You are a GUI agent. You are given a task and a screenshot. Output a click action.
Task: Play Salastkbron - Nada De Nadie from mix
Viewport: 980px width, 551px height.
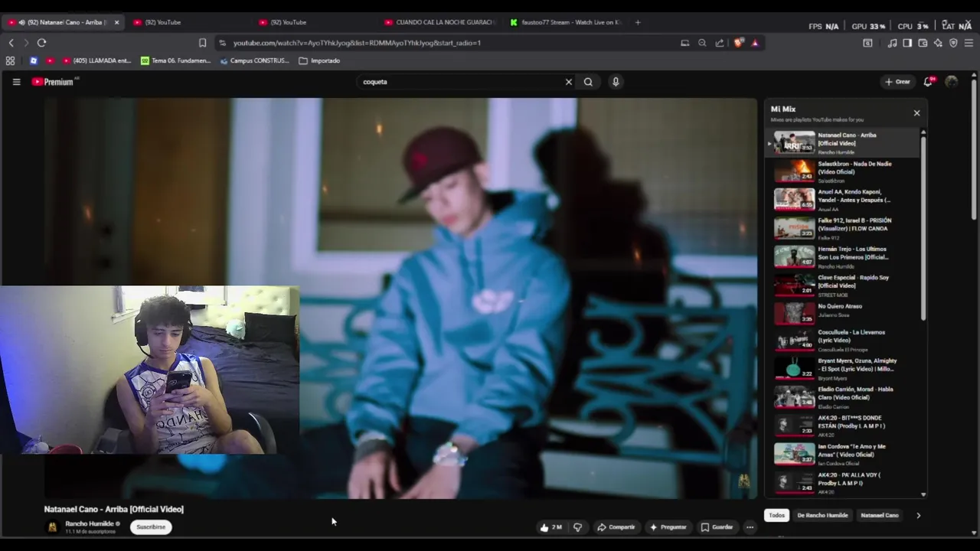tap(844, 171)
